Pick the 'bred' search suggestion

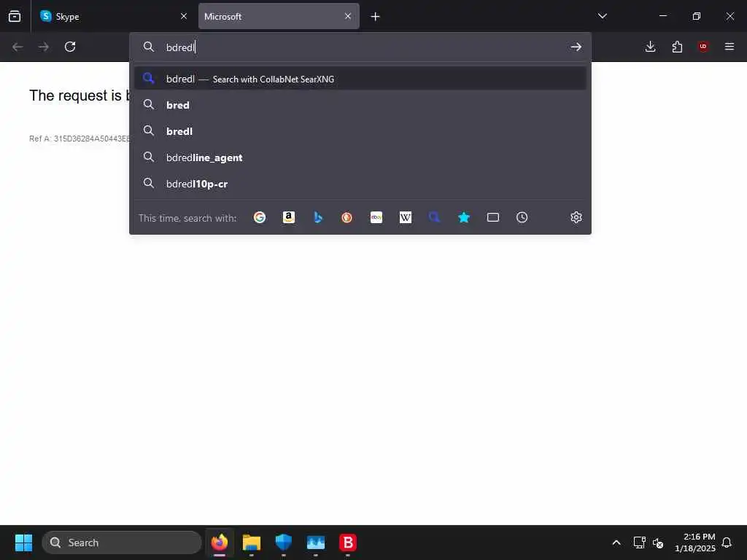pyautogui.click(x=360, y=105)
